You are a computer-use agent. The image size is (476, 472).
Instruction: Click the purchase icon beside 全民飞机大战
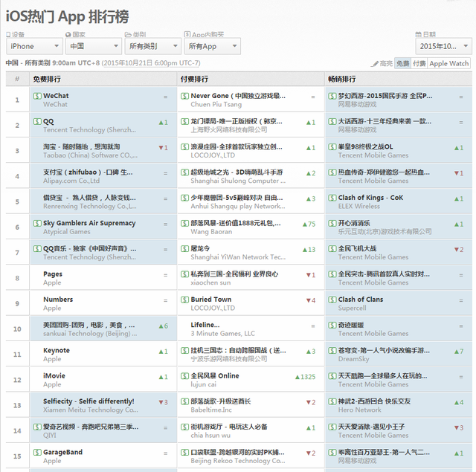click(332, 249)
